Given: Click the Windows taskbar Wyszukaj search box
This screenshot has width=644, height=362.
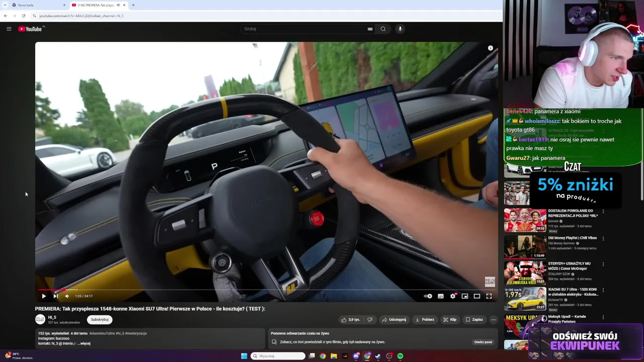Looking at the screenshot, I should (278, 356).
